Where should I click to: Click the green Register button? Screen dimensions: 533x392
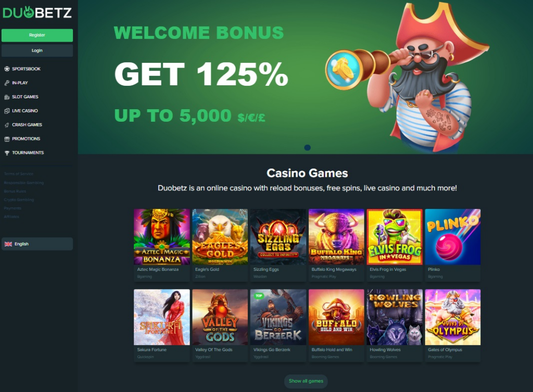click(x=37, y=35)
